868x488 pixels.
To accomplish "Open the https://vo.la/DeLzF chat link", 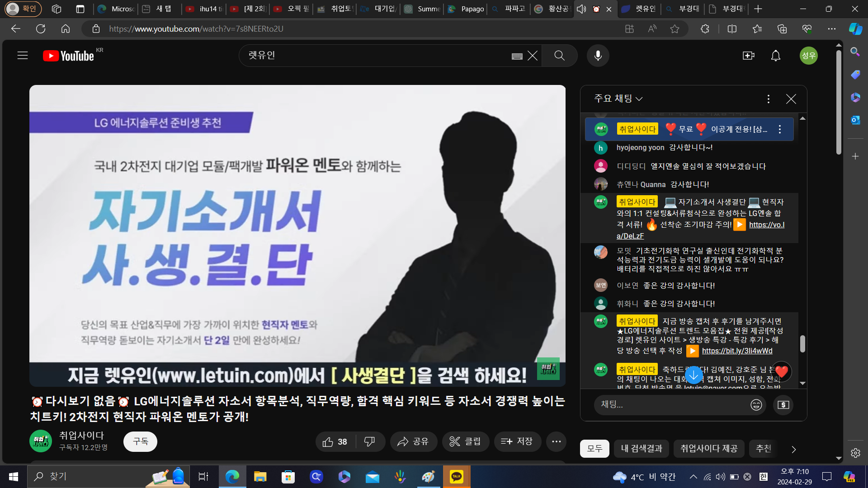I will [767, 225].
